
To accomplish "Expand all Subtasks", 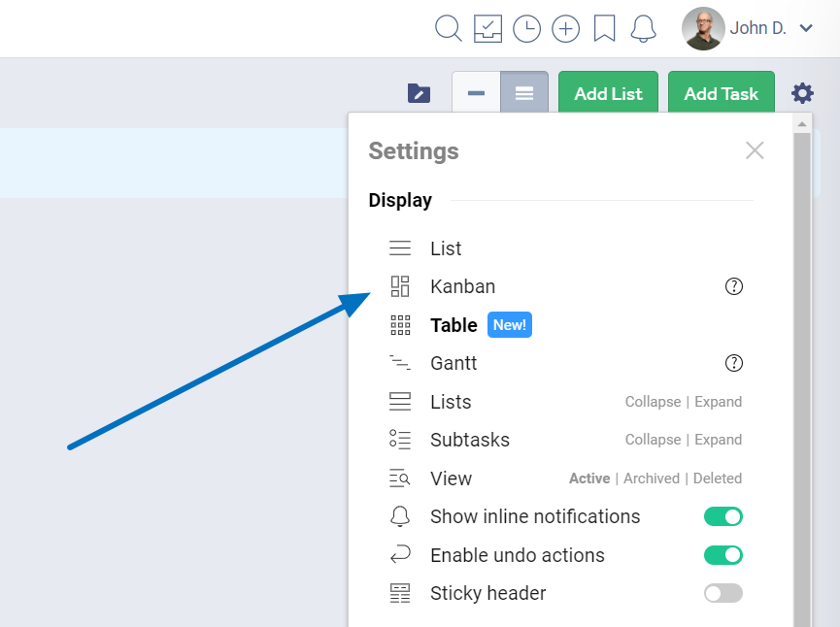I will (719, 440).
